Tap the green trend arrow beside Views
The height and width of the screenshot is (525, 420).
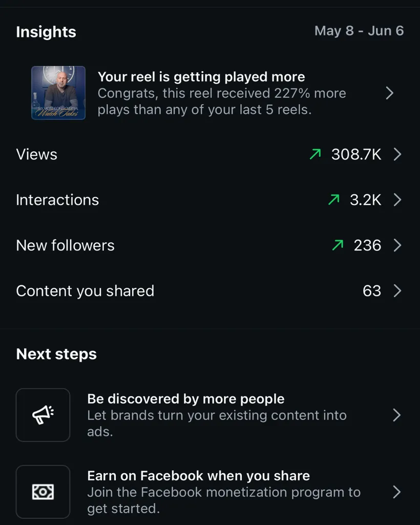(315, 154)
